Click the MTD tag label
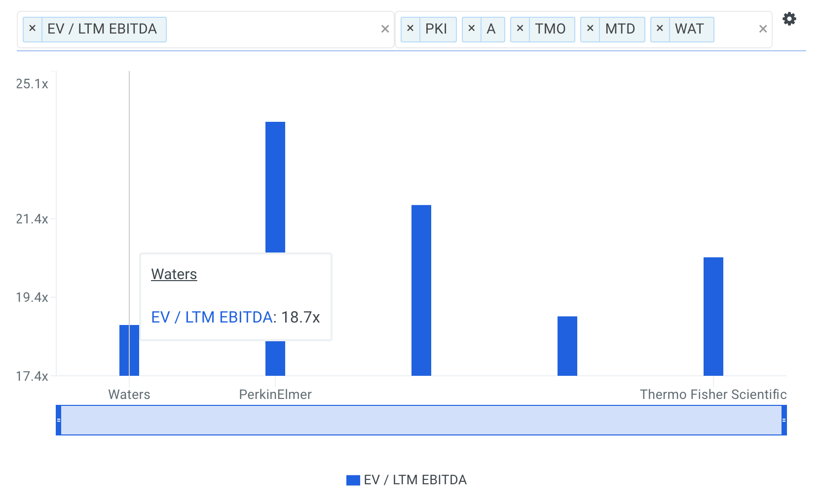The width and height of the screenshot is (821, 504). click(x=620, y=29)
